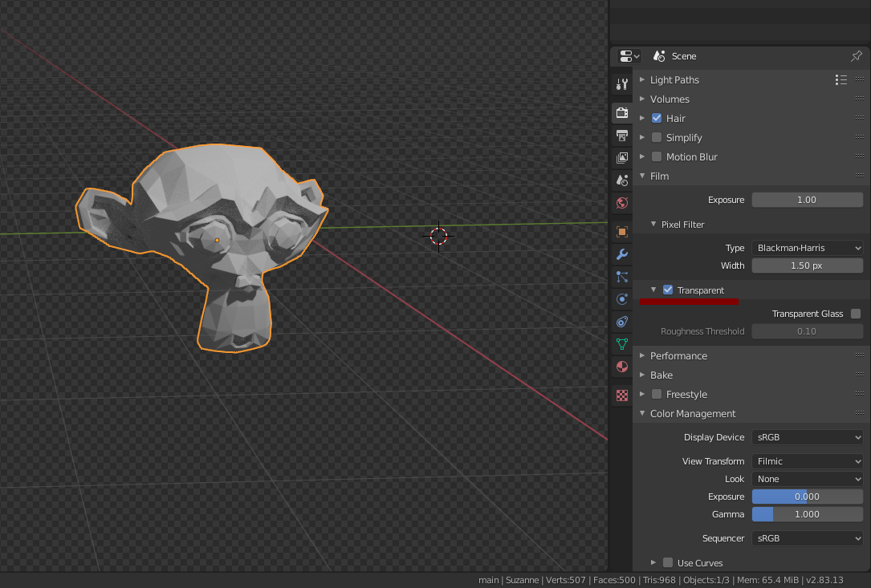
Task: Open Output Properties printer tab
Action: click(x=622, y=136)
